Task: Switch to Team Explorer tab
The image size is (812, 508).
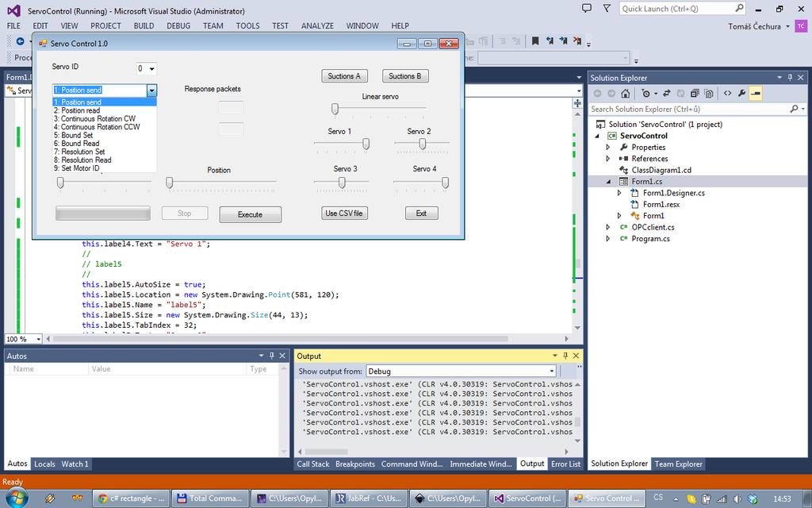Action: click(679, 464)
